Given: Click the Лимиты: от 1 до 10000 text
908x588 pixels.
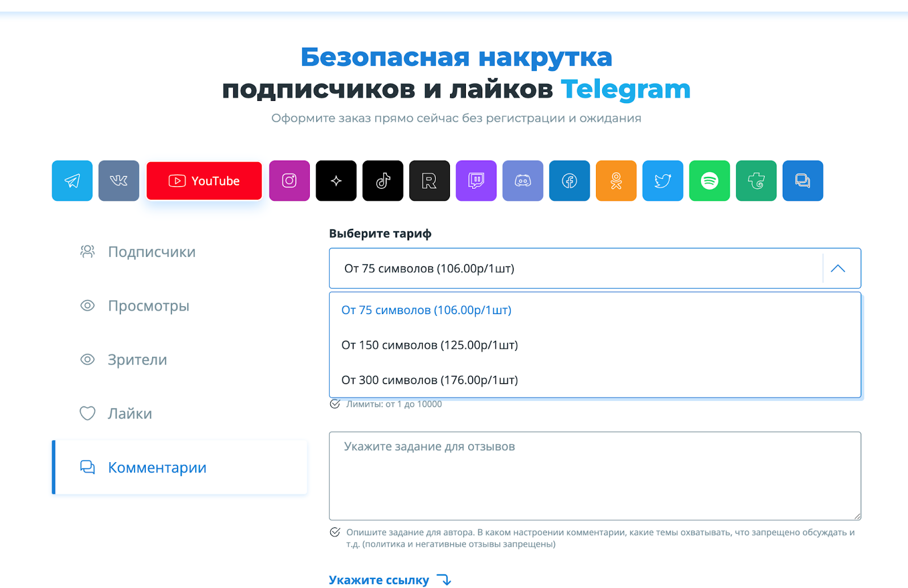Looking at the screenshot, I should click(x=394, y=404).
